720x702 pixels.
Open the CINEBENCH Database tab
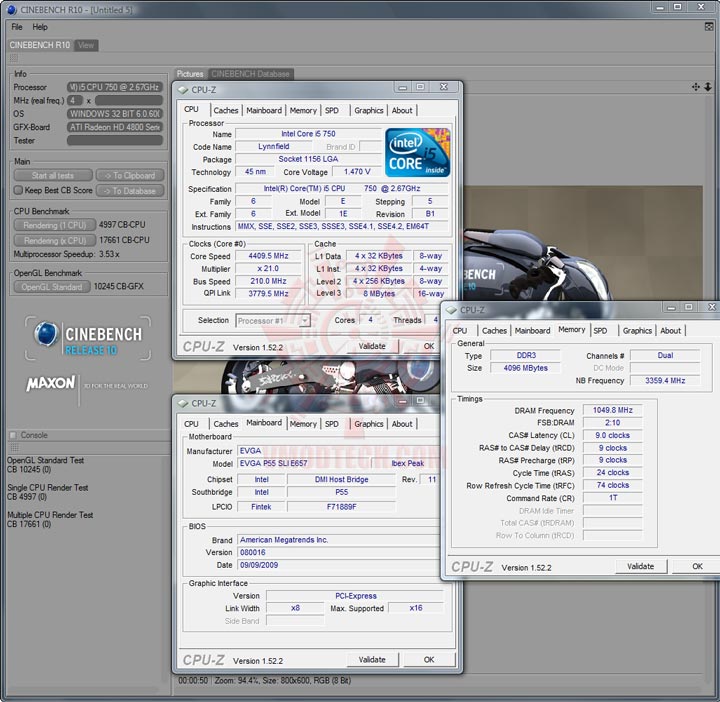click(x=250, y=74)
